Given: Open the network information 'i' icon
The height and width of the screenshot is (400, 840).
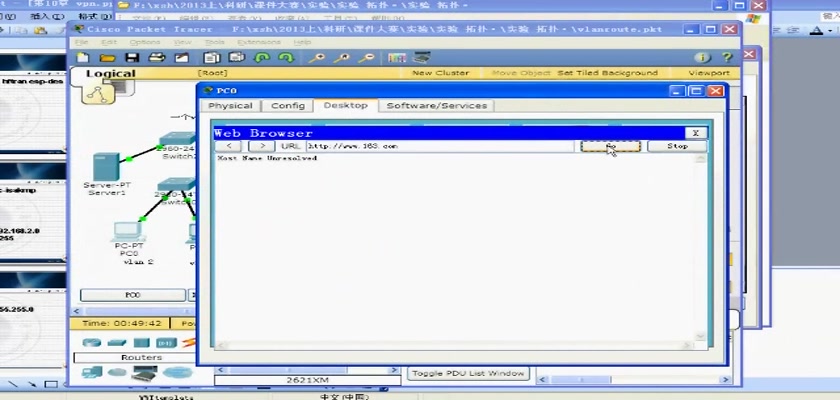Looking at the screenshot, I should tap(702, 58).
